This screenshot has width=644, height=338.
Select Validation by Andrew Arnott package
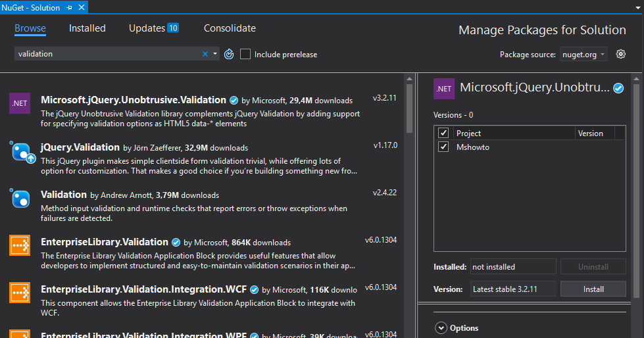tap(64, 194)
